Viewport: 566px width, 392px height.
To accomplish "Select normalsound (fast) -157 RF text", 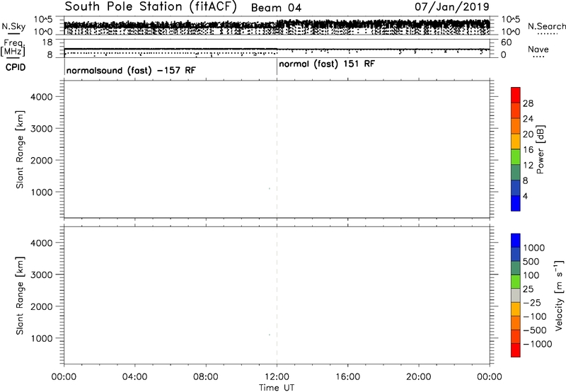I will [131, 70].
